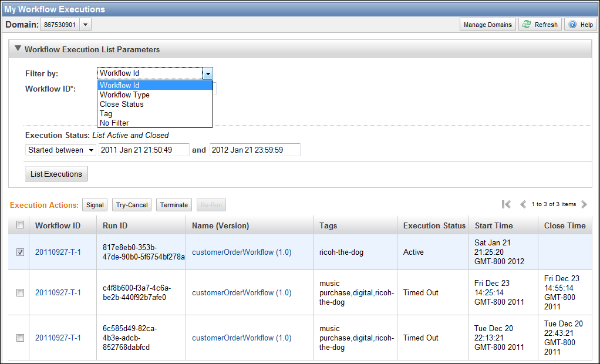Image resolution: width=600 pixels, height=364 pixels.
Task: Choose Workflow Type from filter list
Action: (124, 95)
